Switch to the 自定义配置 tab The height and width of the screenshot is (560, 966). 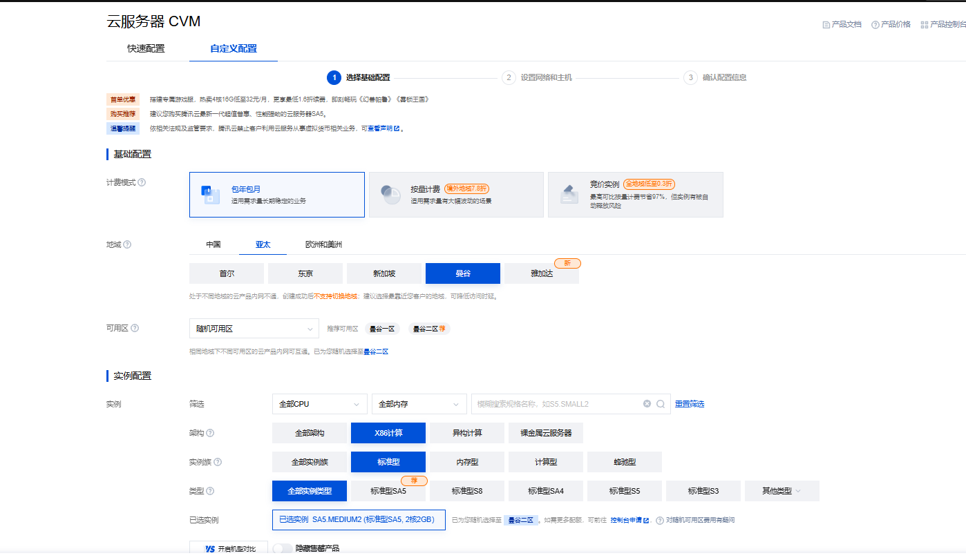point(234,48)
